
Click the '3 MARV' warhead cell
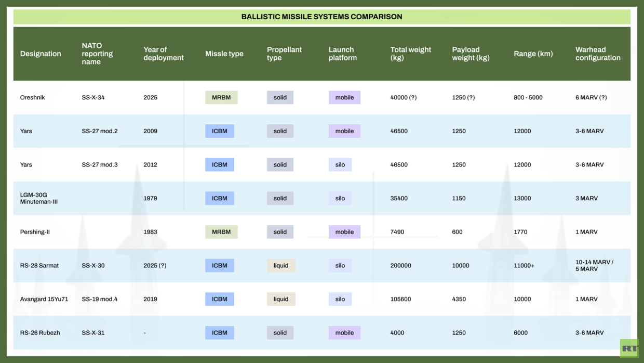586,198
